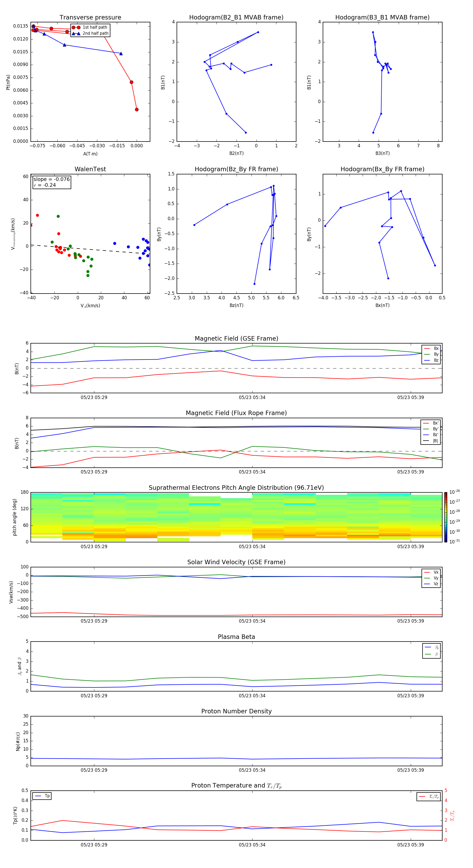Click the "V remaining (km/s)" y-axis label
The height and width of the screenshot is (868, 473).
tap(13, 234)
